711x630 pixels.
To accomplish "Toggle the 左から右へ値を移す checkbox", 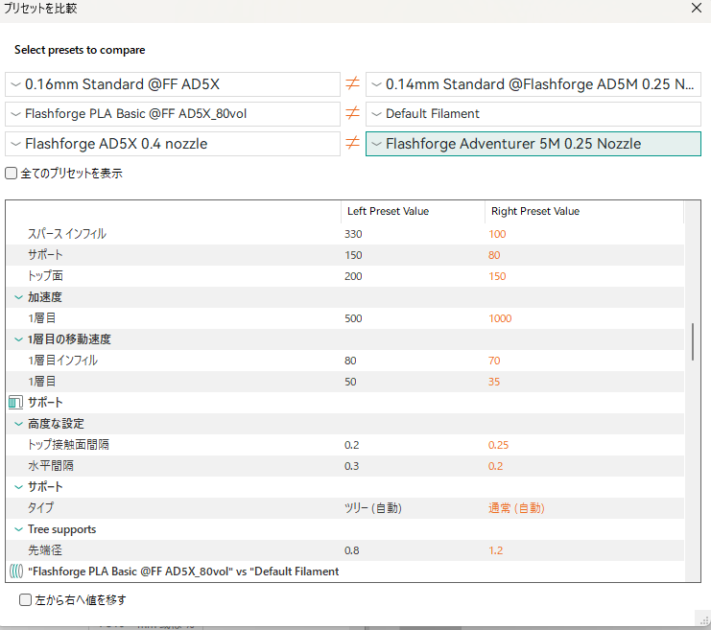I will click(26, 600).
